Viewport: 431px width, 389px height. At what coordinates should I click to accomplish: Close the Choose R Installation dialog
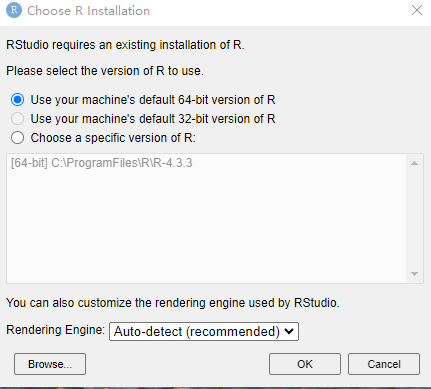click(417, 10)
